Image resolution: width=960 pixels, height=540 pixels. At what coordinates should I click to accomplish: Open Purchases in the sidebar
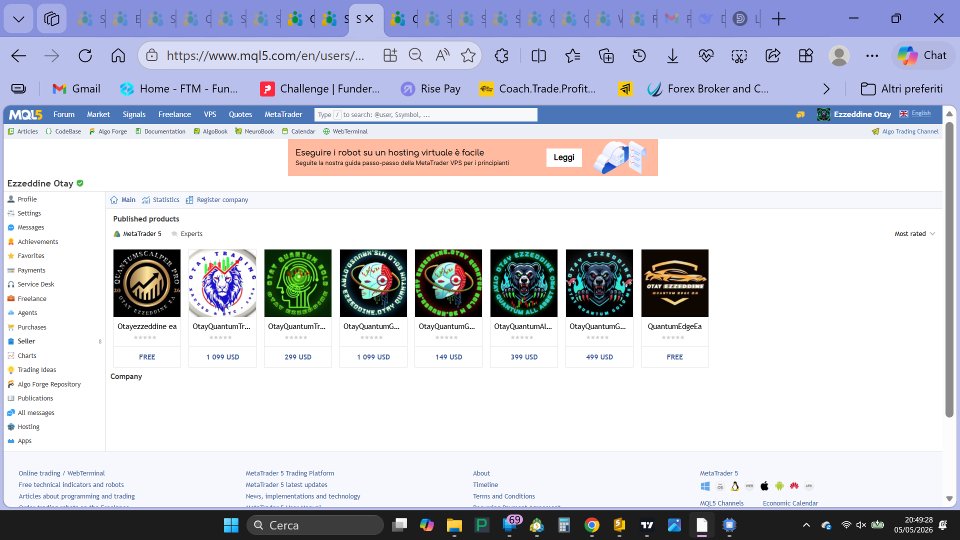tap(31, 327)
